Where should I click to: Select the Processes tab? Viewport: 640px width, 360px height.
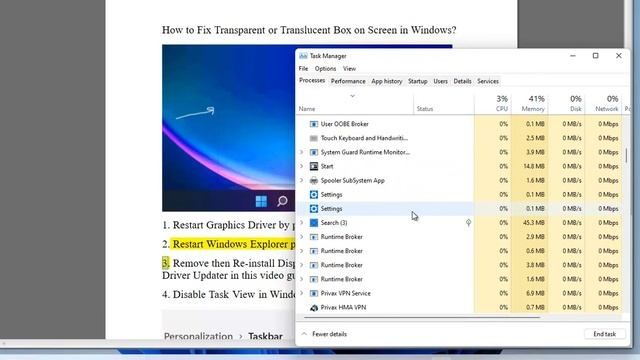pyautogui.click(x=312, y=80)
